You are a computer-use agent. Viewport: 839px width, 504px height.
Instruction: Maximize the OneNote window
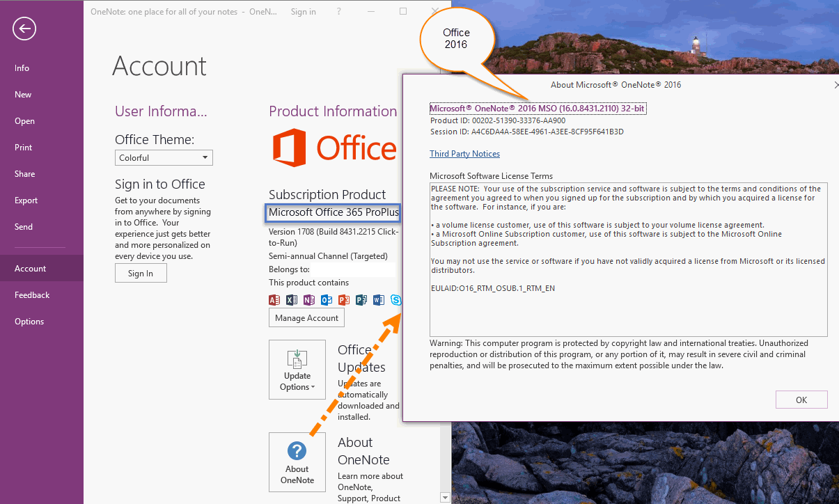tap(403, 11)
